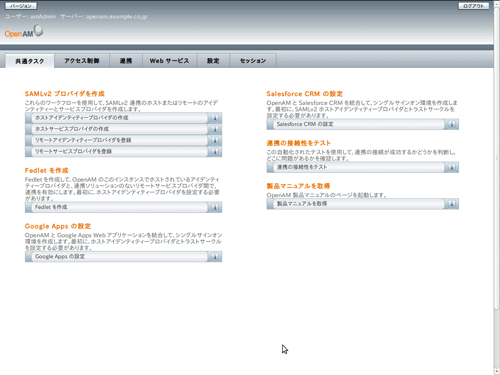This screenshot has width=500, height=375.
Task: Click the SAMLv2 プロバイダを作成 heading
Action: tap(64, 94)
